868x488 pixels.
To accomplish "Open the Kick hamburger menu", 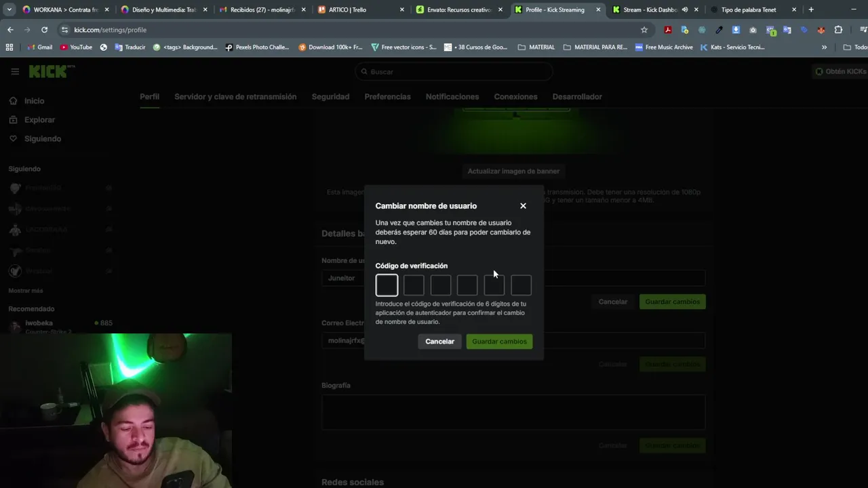I will (x=15, y=71).
